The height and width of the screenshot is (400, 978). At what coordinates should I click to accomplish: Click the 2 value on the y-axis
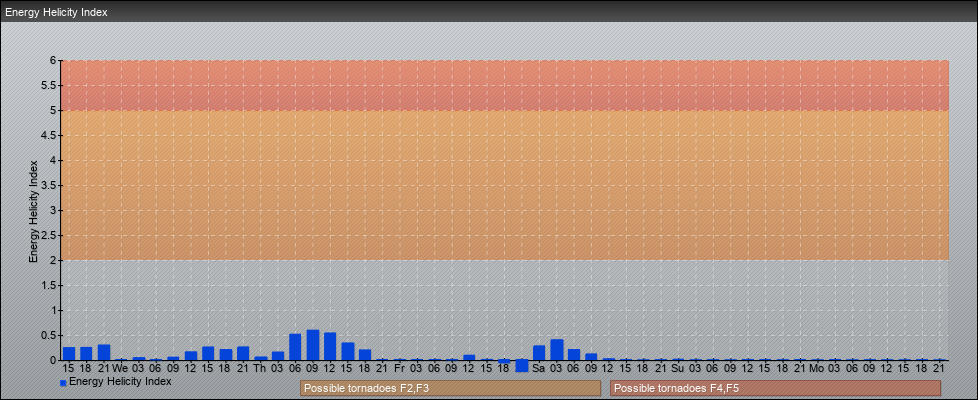54,260
